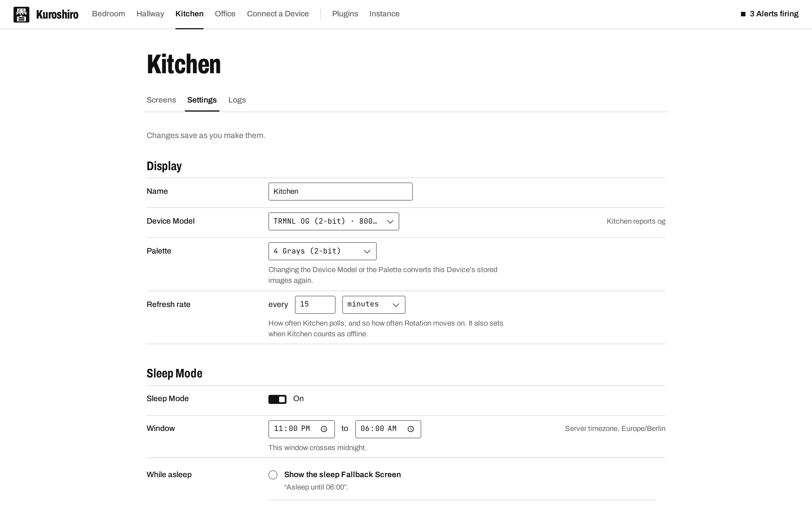The image size is (812, 507).
Task: Expand the TRMNL OG Device Model dropdown
Action: (334, 221)
